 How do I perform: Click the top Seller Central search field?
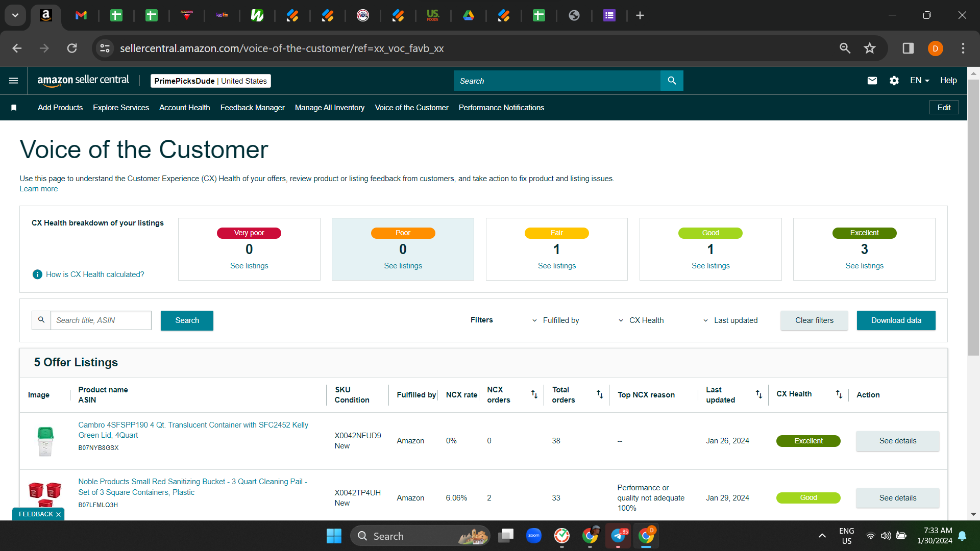(x=557, y=81)
